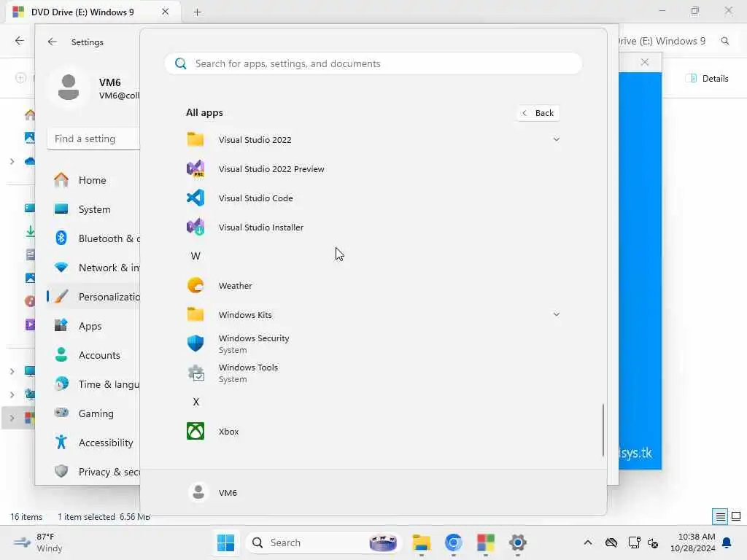The image size is (747, 560).
Task: Switch Explorer to large icons view
Action: tap(736, 516)
